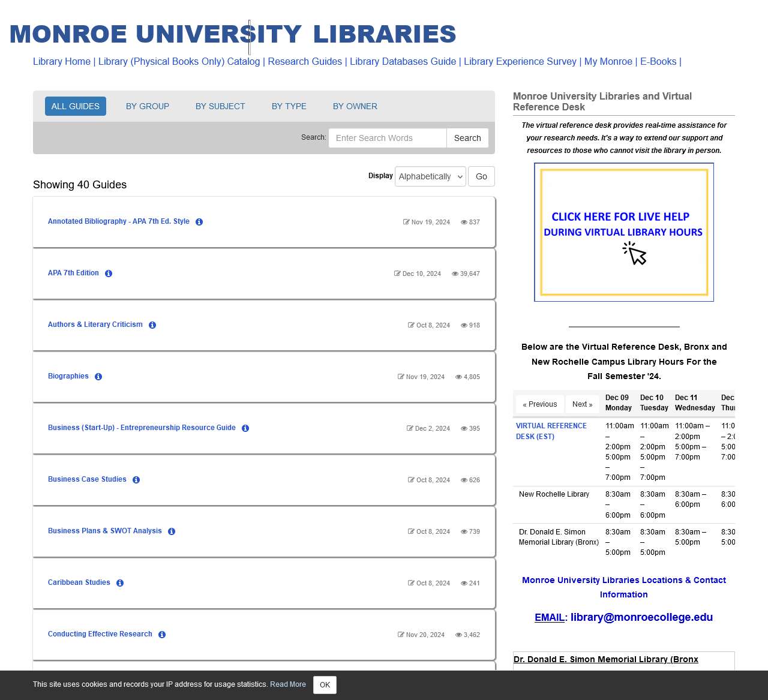Open Libraries Locations & Contact Information link

(624, 587)
